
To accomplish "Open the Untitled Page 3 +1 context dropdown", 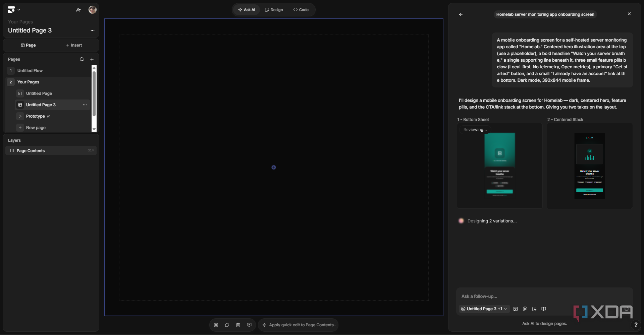I will [x=484, y=309].
